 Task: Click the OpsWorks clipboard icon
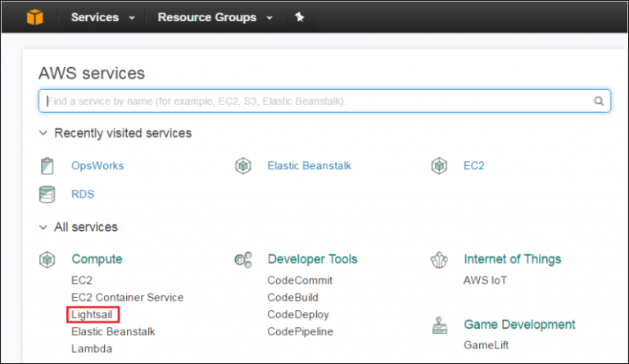point(48,166)
